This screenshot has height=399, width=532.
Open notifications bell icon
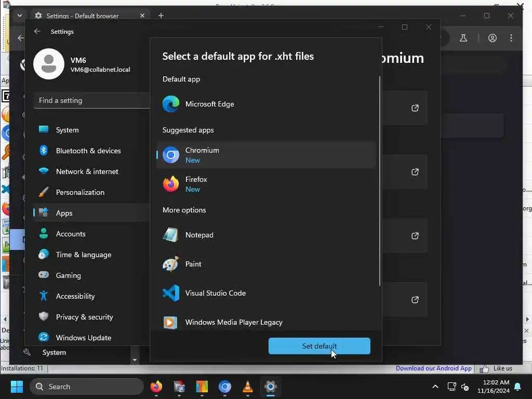click(x=518, y=387)
